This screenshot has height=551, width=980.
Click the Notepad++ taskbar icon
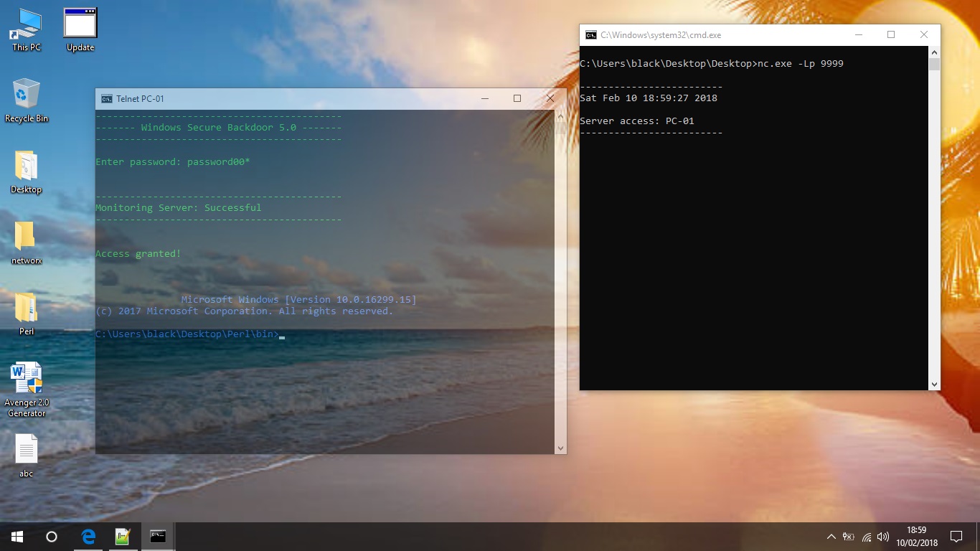coord(123,537)
